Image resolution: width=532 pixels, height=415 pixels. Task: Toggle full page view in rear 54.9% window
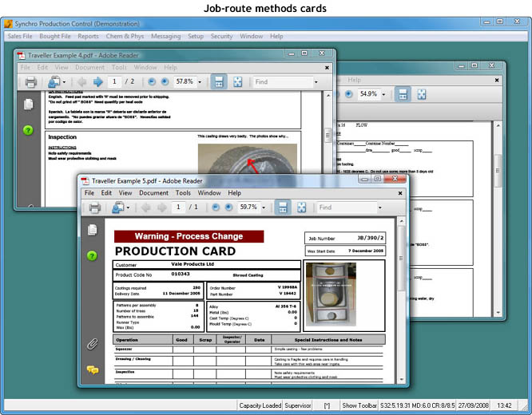(x=422, y=94)
